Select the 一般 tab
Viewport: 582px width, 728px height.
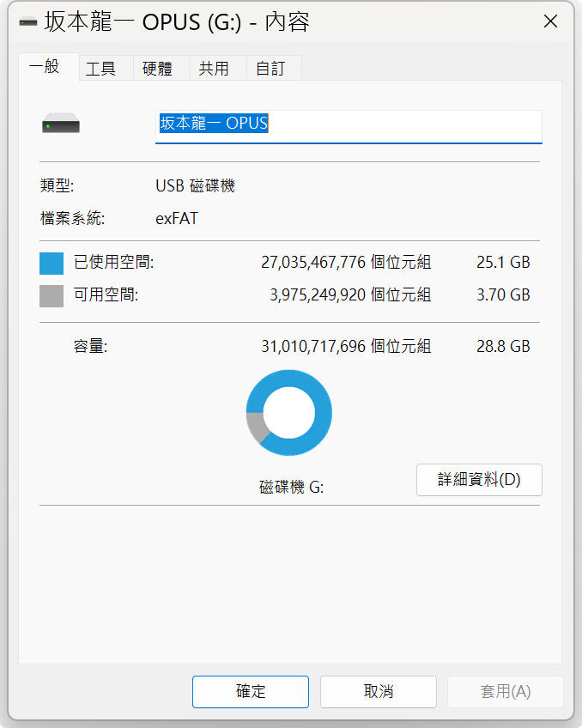click(45, 67)
